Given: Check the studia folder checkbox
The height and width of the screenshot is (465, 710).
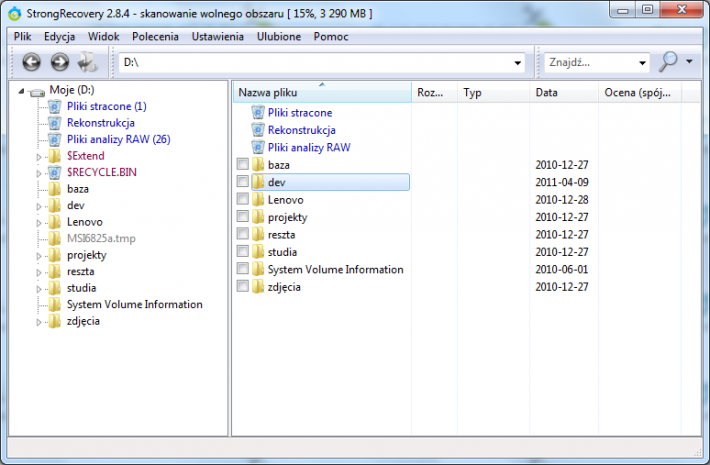Looking at the screenshot, I should 243,251.
